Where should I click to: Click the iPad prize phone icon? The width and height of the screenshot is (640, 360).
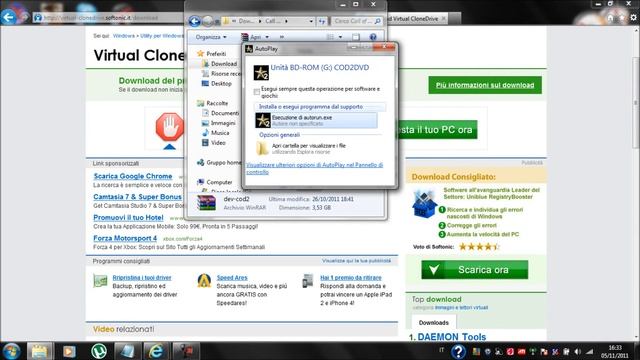[x=308, y=281]
